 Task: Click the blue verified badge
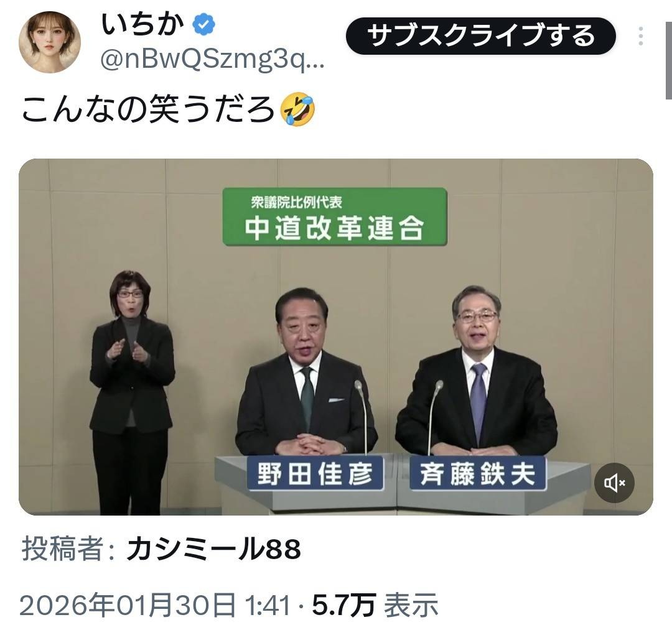coord(203,24)
